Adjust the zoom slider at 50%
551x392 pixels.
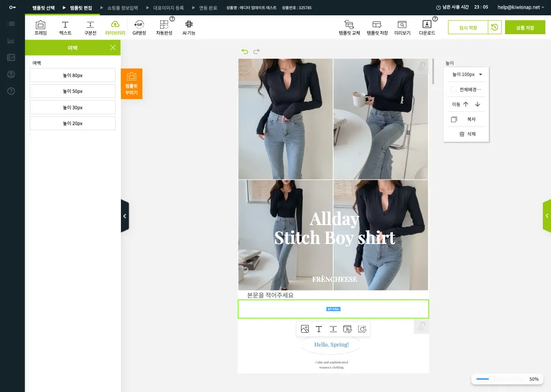(492, 379)
